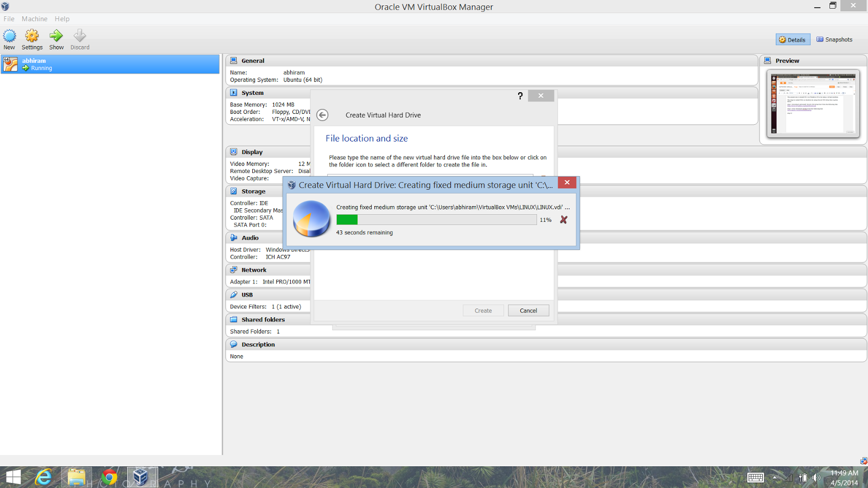Click the Create button in the wizard
This screenshot has height=488, width=868.
pos(483,311)
